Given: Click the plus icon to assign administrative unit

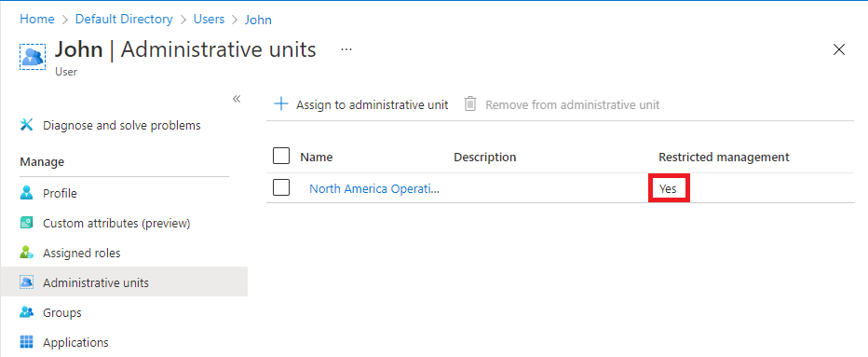Looking at the screenshot, I should tap(282, 104).
